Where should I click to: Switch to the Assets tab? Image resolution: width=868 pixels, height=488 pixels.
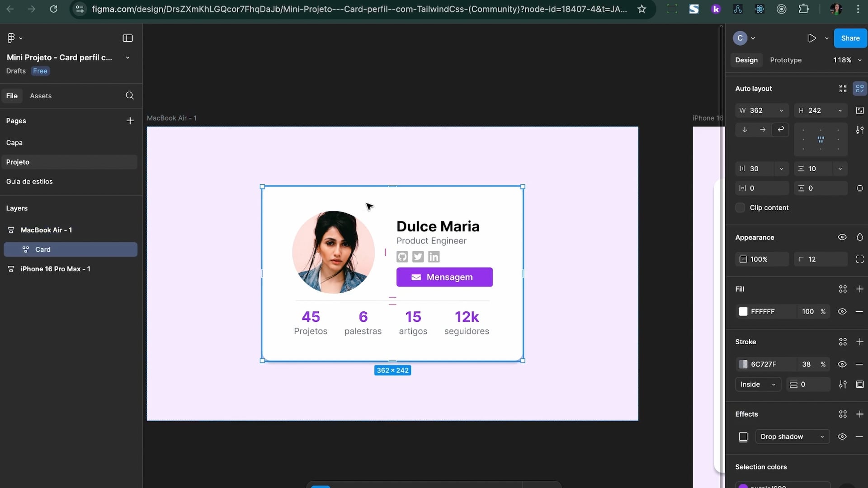[x=41, y=96]
